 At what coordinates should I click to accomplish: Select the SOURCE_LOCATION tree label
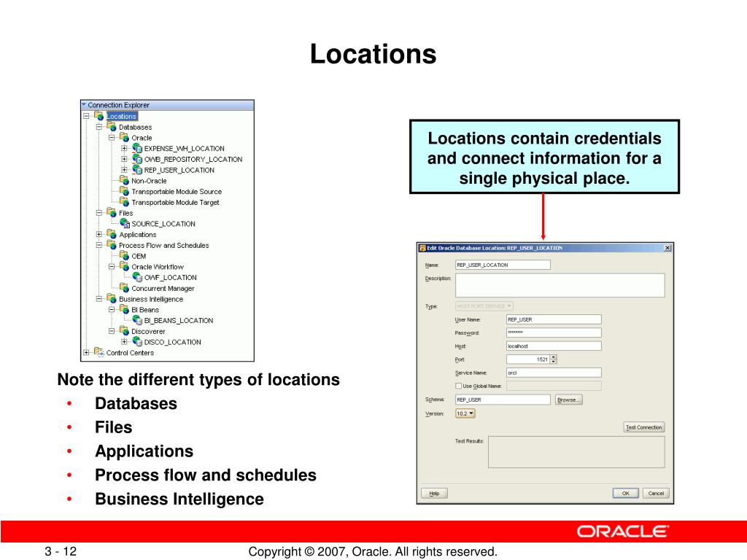[163, 224]
